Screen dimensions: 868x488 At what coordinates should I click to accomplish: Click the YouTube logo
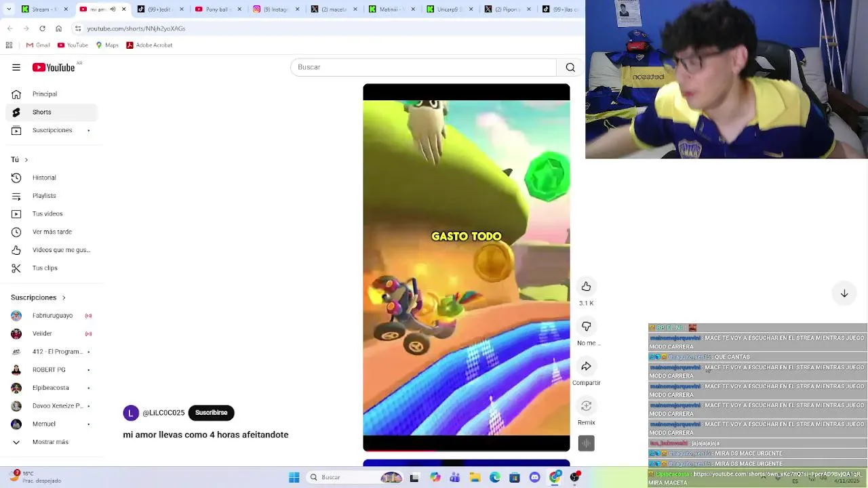54,67
